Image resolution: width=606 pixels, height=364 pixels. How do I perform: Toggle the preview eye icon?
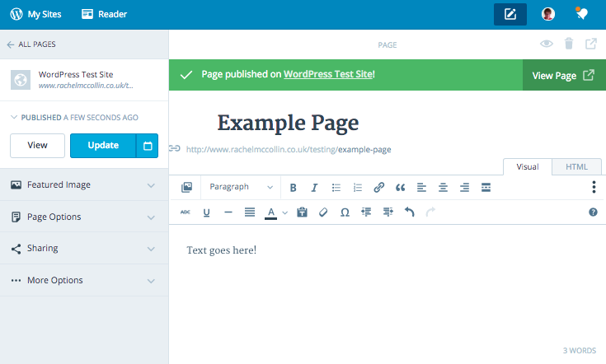click(546, 44)
